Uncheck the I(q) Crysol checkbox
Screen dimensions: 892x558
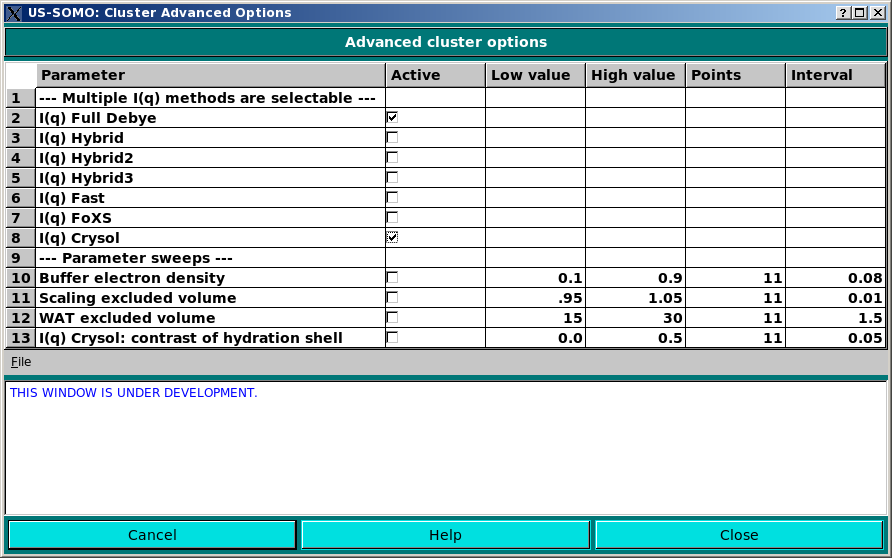[x=392, y=237]
